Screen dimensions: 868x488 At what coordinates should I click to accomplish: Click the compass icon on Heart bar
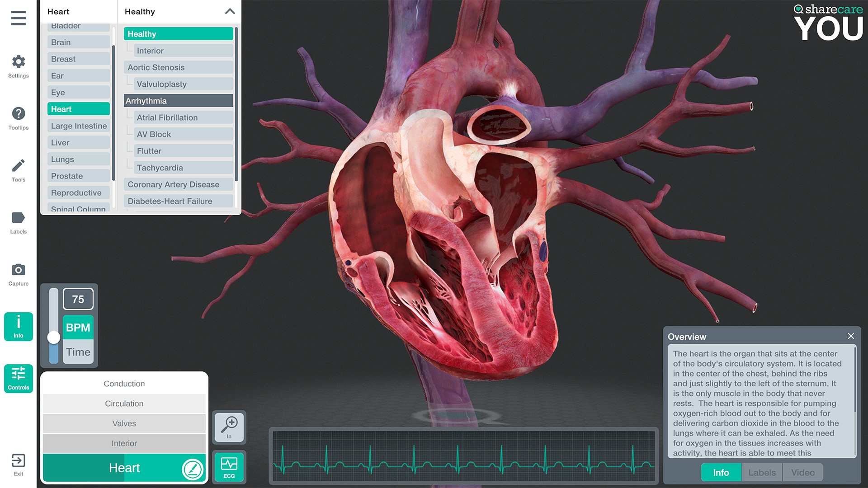pyautogui.click(x=193, y=469)
